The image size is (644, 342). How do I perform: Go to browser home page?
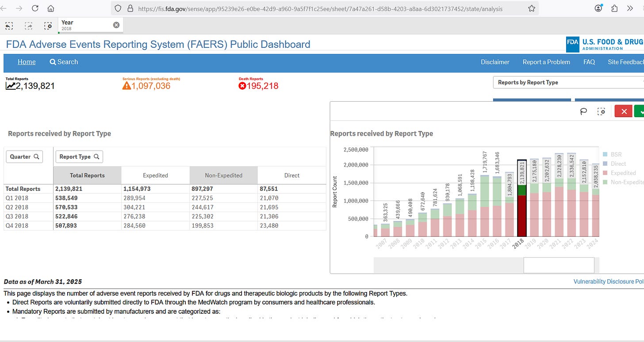(x=51, y=8)
